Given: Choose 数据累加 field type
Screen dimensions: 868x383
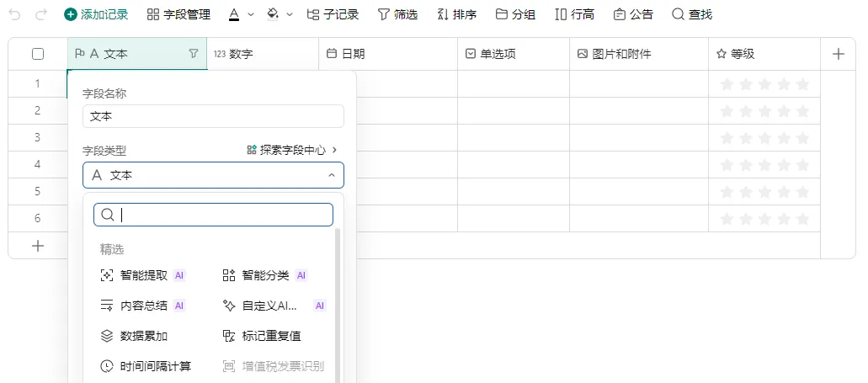Looking at the screenshot, I should click(135, 336).
